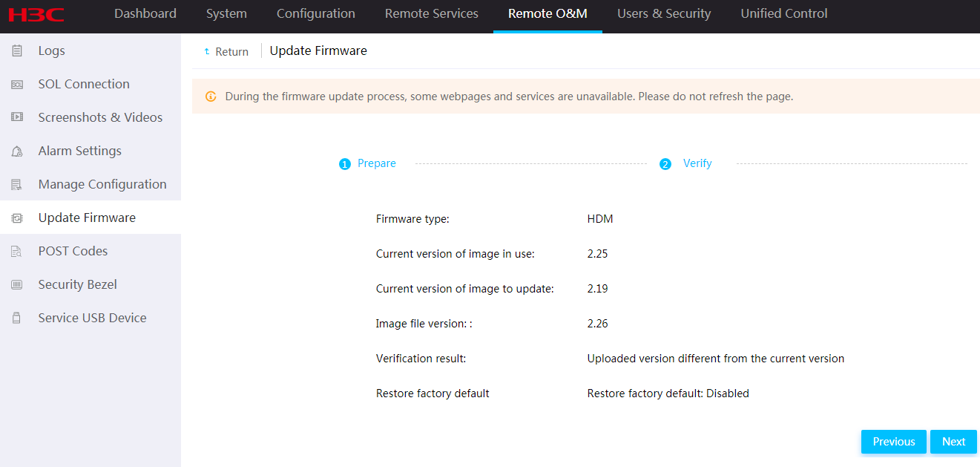
Task: Go to the Unified Control tab
Action: point(784,13)
